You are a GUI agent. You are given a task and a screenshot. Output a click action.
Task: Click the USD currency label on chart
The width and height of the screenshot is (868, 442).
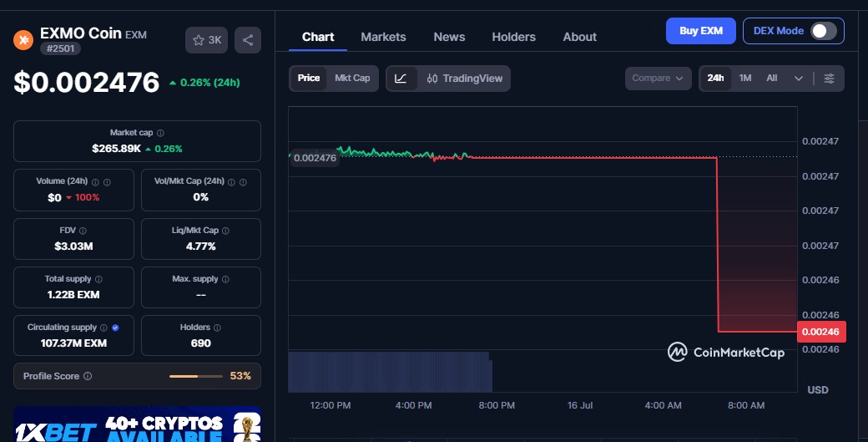click(818, 390)
